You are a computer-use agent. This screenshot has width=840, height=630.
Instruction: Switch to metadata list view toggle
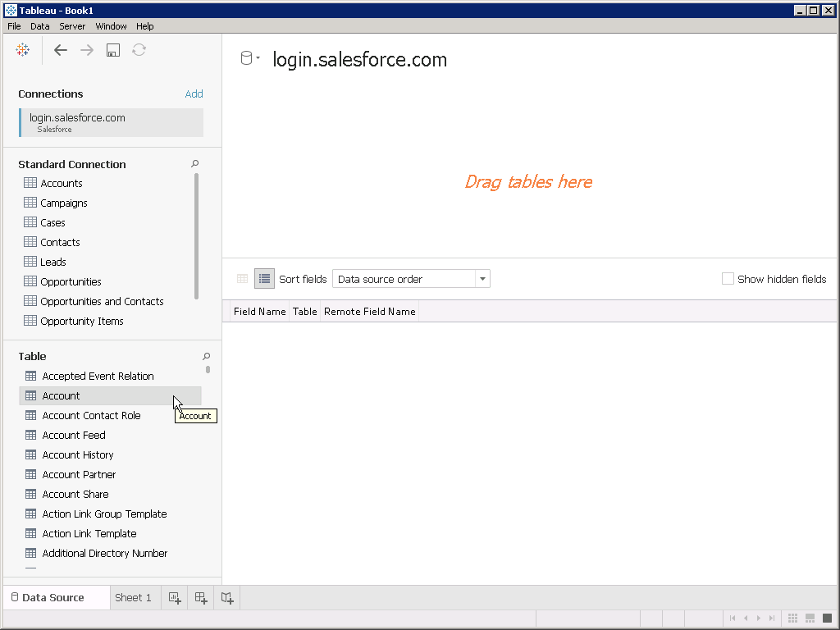click(264, 279)
